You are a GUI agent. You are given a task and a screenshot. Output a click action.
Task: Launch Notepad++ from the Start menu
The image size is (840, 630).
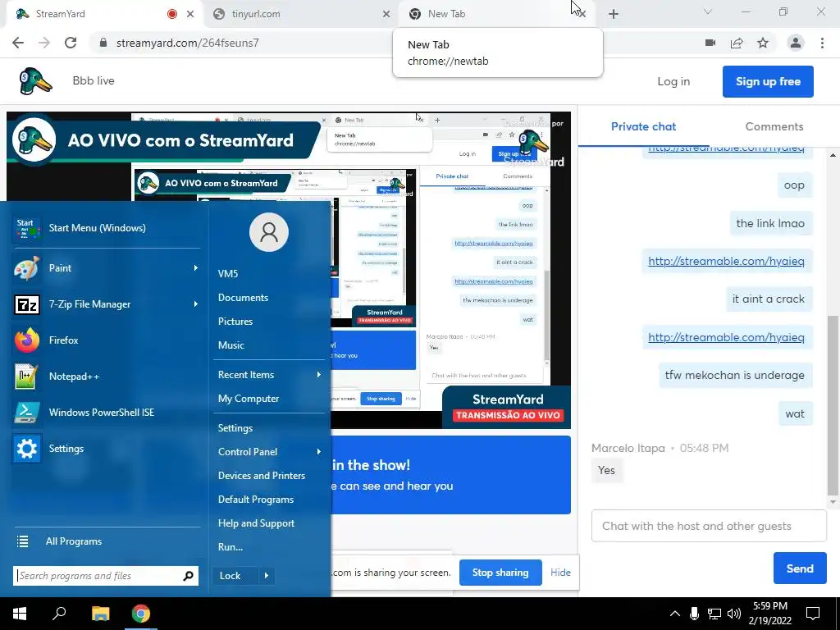click(106, 376)
